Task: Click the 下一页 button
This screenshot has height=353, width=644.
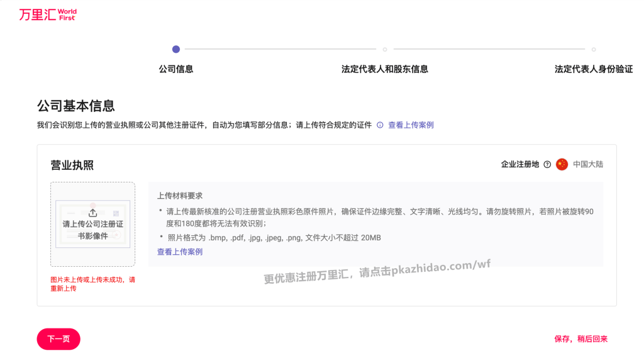Action: coord(58,339)
